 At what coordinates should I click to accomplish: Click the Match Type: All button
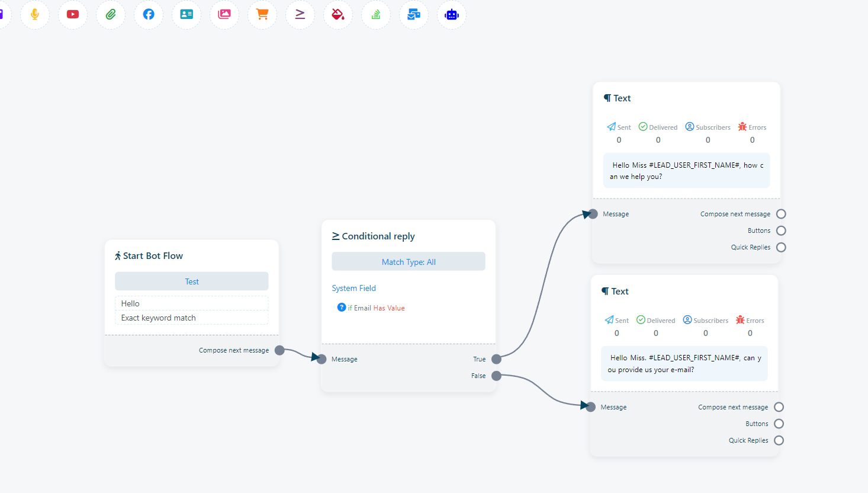[x=409, y=262]
